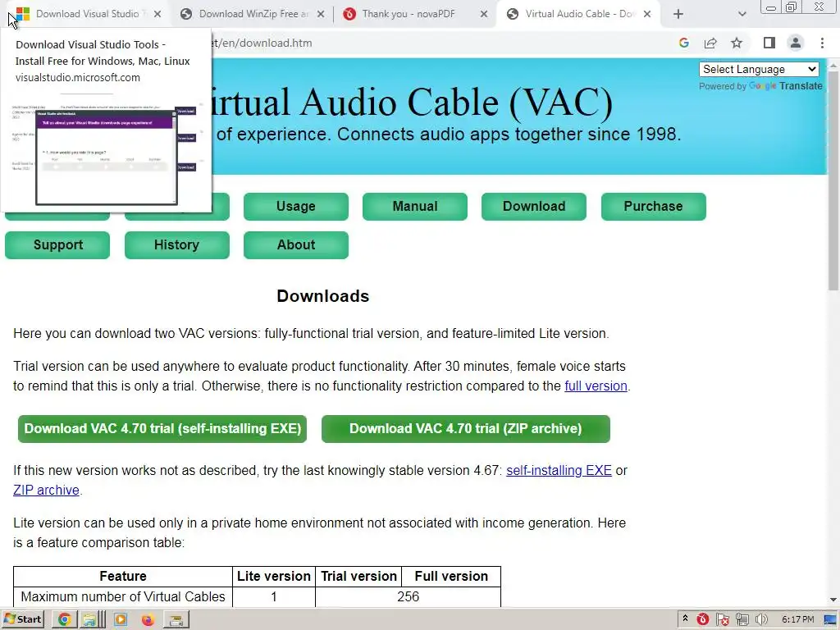Image resolution: width=840 pixels, height=630 pixels.
Task: Open a new browser tab
Action: point(678,14)
